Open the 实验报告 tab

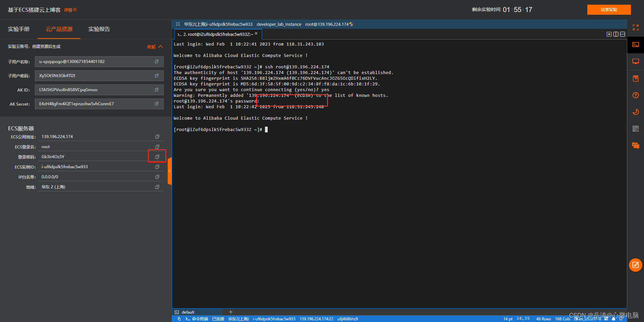99,29
